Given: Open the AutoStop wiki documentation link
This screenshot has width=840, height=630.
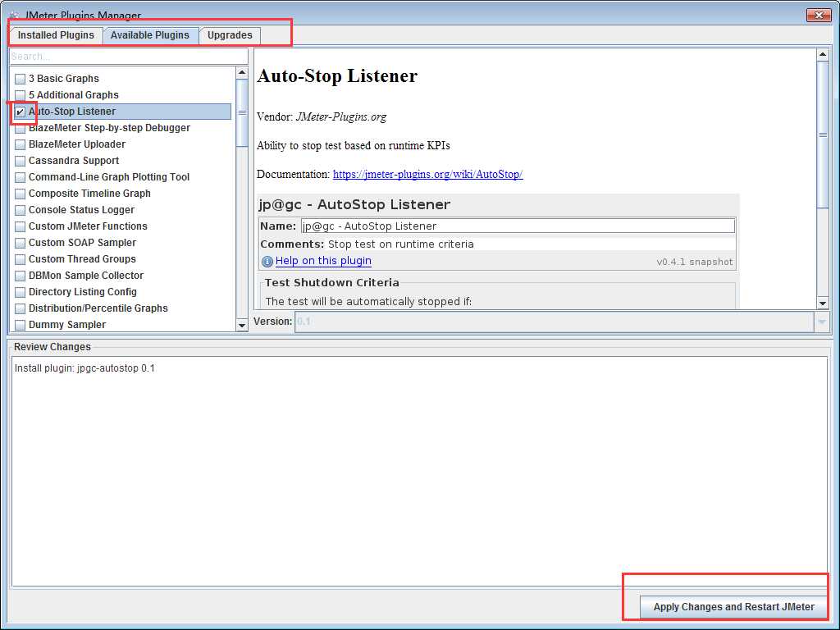Looking at the screenshot, I should point(427,174).
